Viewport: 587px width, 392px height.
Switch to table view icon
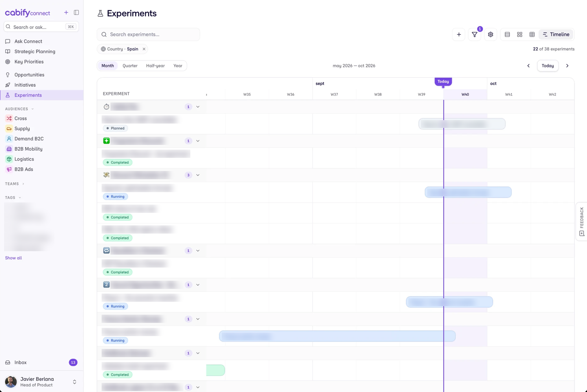532,34
